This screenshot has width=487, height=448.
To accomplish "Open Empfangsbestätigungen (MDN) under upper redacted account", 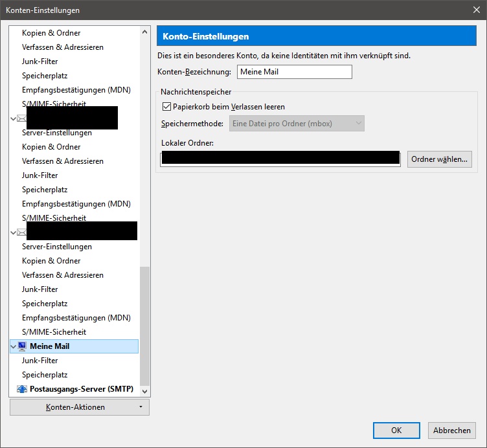I will 76,204.
